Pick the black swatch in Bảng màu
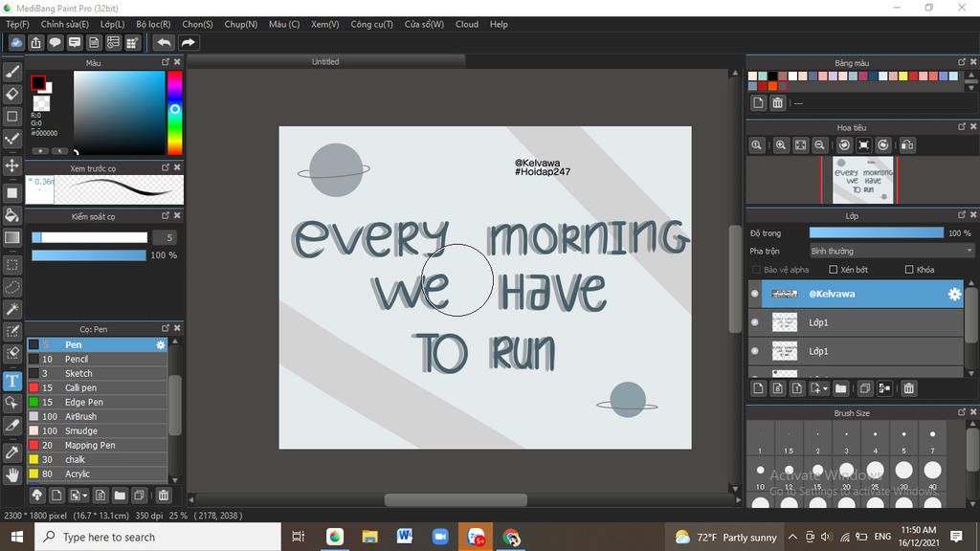 [x=772, y=77]
